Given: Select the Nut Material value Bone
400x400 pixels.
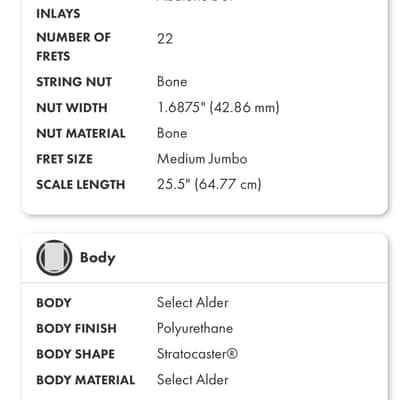Looking at the screenshot, I should click(x=172, y=133).
